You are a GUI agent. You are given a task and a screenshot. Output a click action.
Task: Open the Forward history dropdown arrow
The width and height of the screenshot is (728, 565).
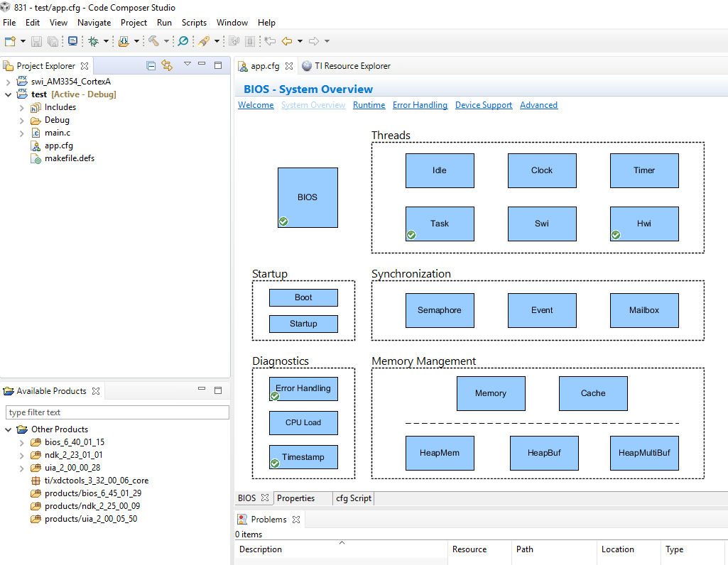click(327, 41)
